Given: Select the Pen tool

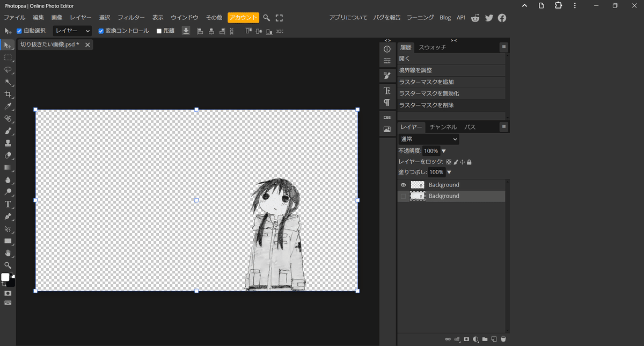Looking at the screenshot, I should [x=8, y=217].
